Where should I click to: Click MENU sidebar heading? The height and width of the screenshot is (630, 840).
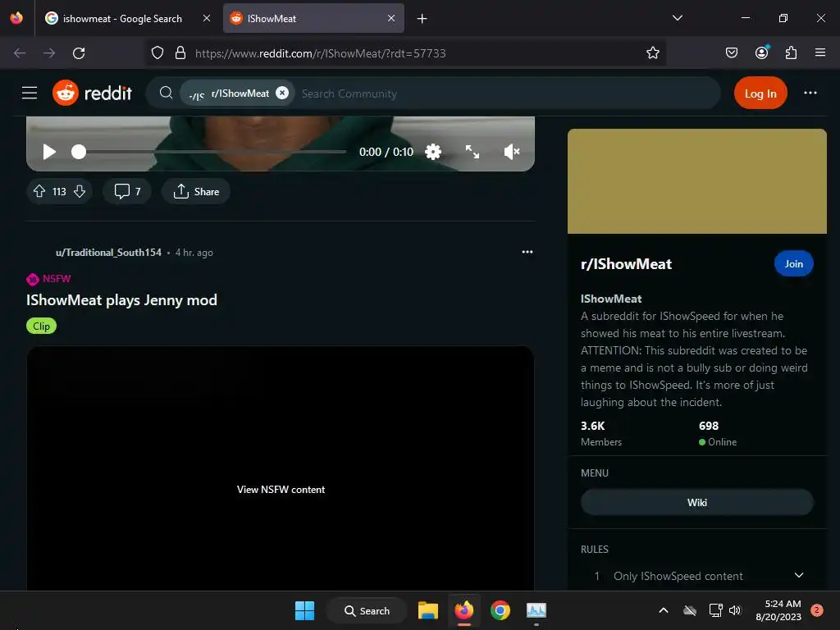pyautogui.click(x=595, y=473)
